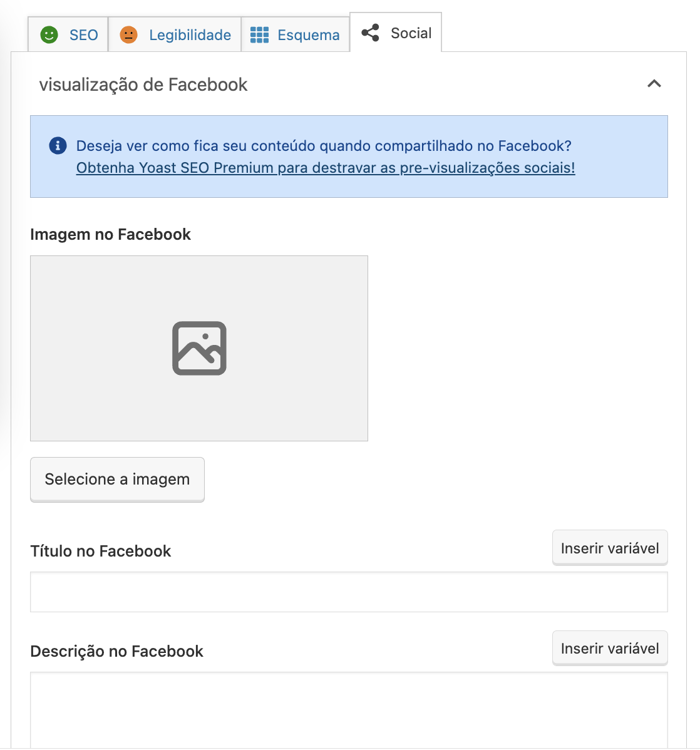
Task: Click the share icon on Social tab
Action: 370,33
